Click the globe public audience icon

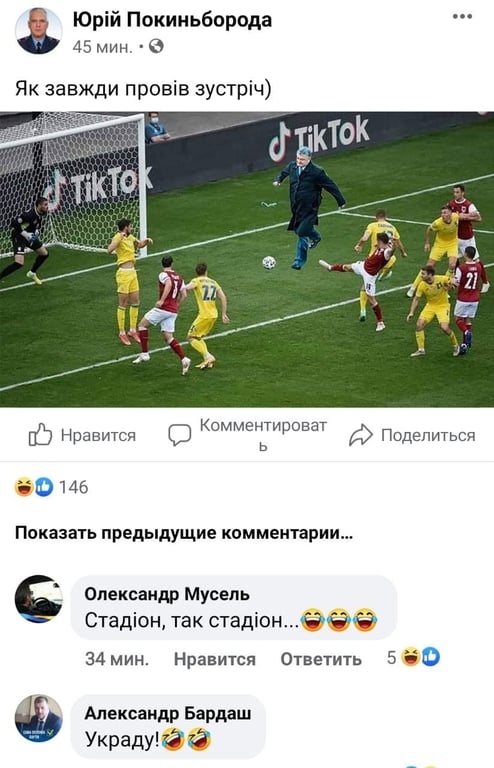coord(156,47)
